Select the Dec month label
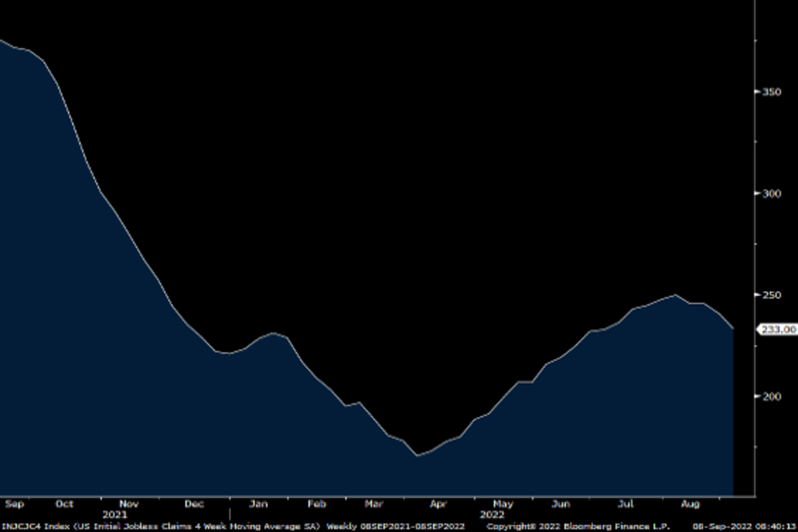This screenshot has width=798, height=532. (194, 504)
